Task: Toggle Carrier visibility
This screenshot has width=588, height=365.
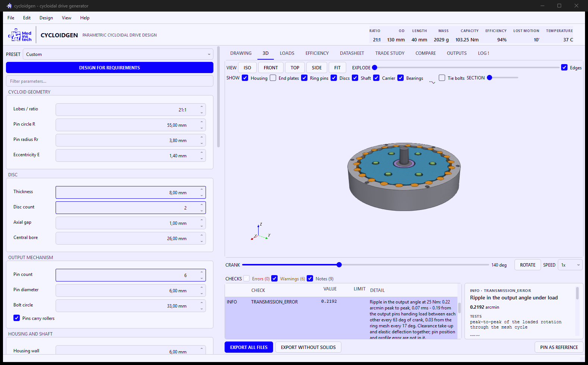Action: 376,78
